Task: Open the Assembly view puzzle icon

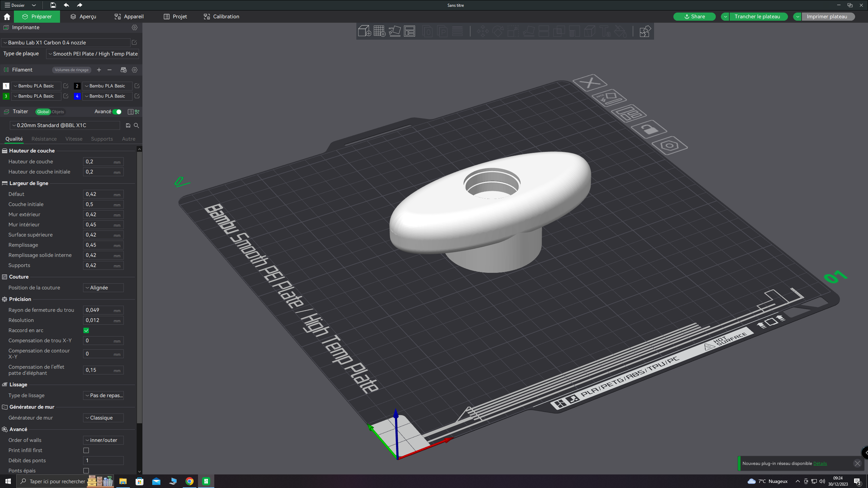Action: pyautogui.click(x=645, y=31)
